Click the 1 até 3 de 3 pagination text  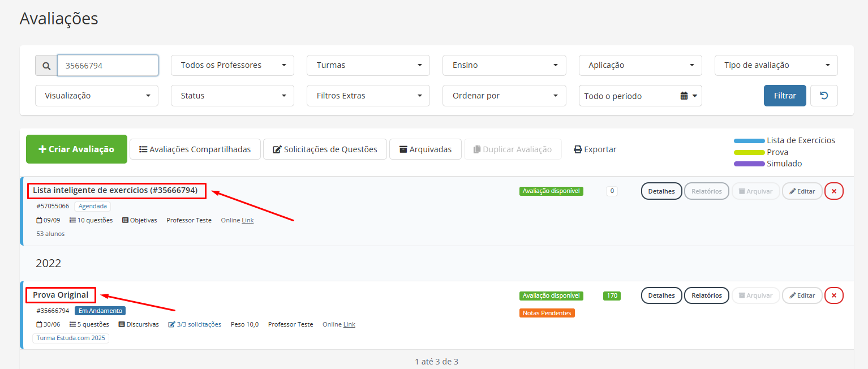436,361
